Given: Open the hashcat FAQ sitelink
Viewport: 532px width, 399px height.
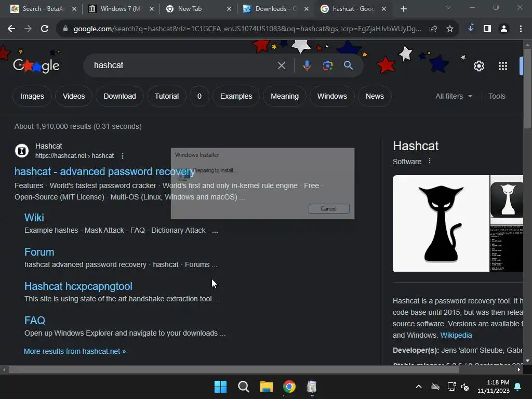Looking at the screenshot, I should tap(35, 320).
